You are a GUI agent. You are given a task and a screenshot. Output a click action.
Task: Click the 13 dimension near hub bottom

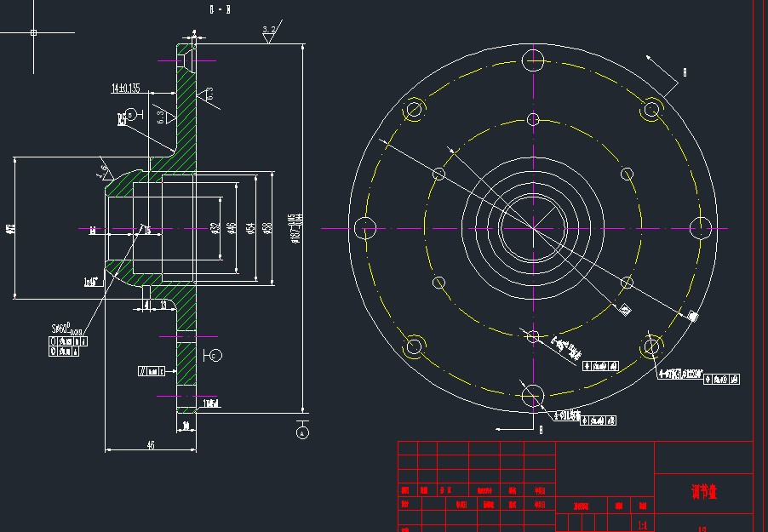[x=163, y=305]
